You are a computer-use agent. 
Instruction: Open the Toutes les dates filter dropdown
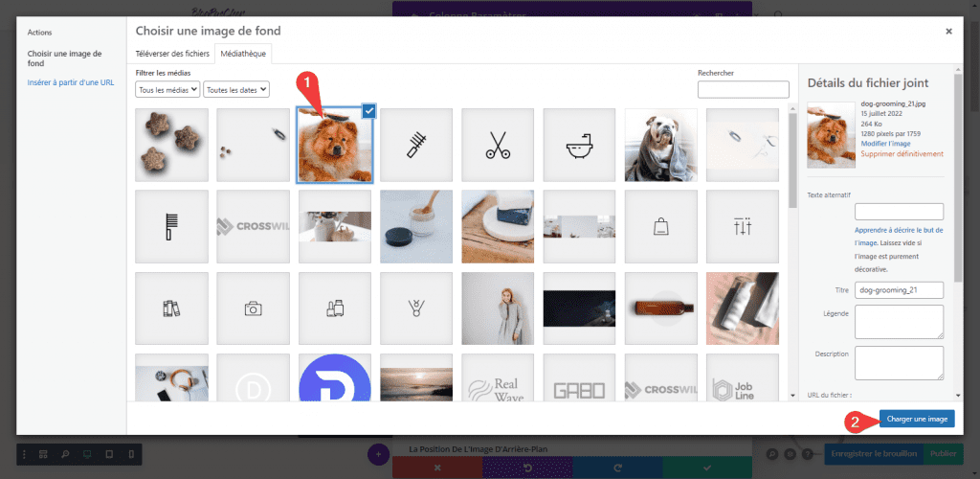236,89
